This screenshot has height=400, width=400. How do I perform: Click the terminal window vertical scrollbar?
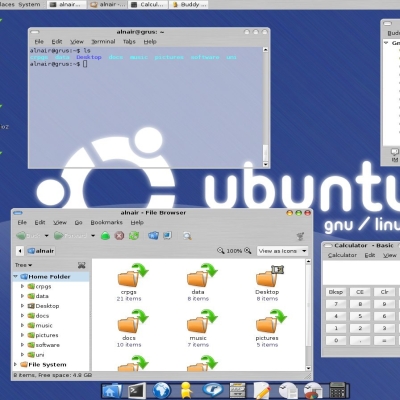(x=265, y=107)
